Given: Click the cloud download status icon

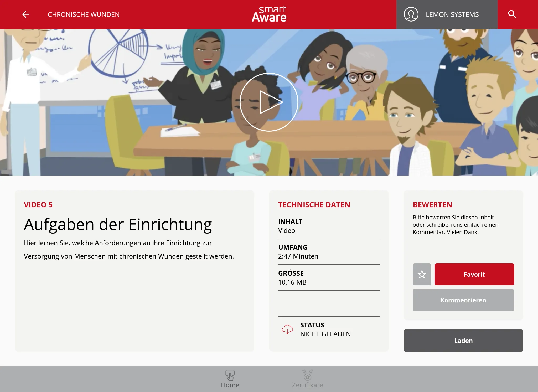Looking at the screenshot, I should point(287,329).
